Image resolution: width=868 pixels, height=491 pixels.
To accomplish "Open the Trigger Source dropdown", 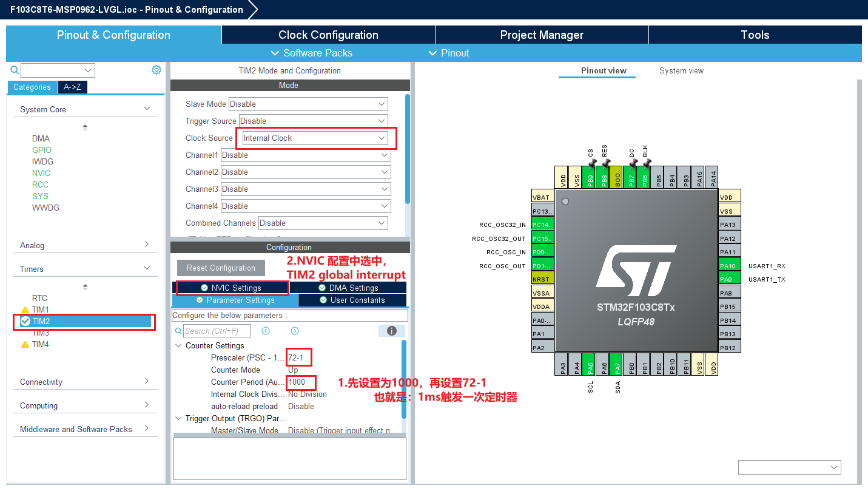I will [x=313, y=121].
